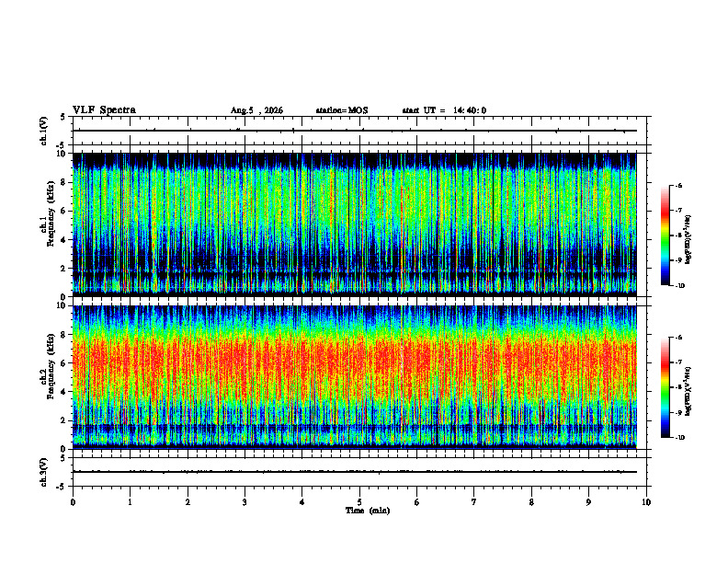Click the time axis tick label "6"

click(417, 502)
